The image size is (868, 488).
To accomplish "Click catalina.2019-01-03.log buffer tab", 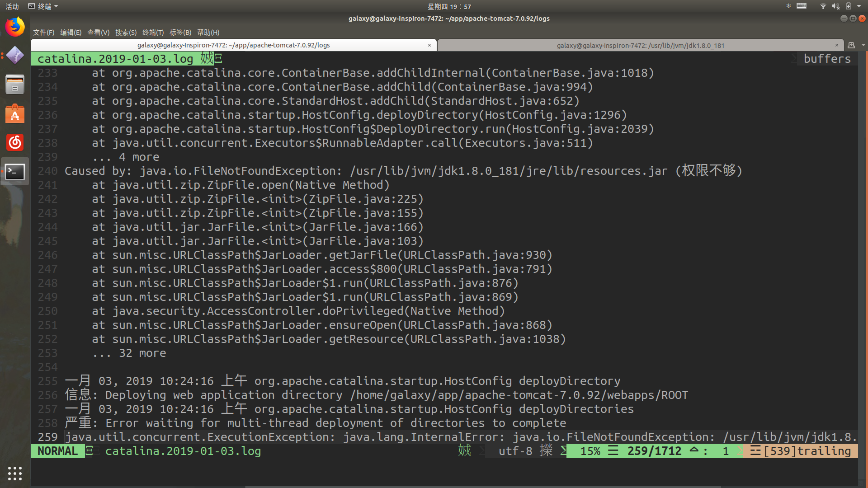I will point(115,59).
